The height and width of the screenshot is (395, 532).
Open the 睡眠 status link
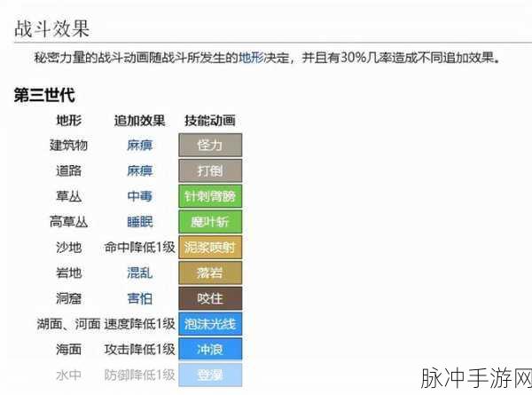pos(140,222)
